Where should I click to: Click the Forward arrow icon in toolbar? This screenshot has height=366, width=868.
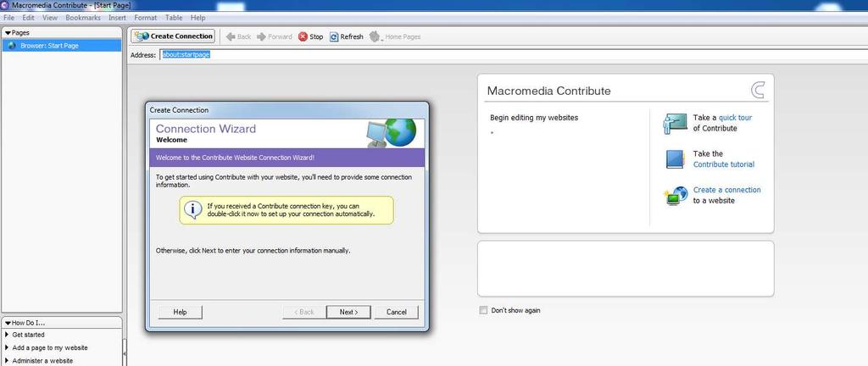click(261, 37)
